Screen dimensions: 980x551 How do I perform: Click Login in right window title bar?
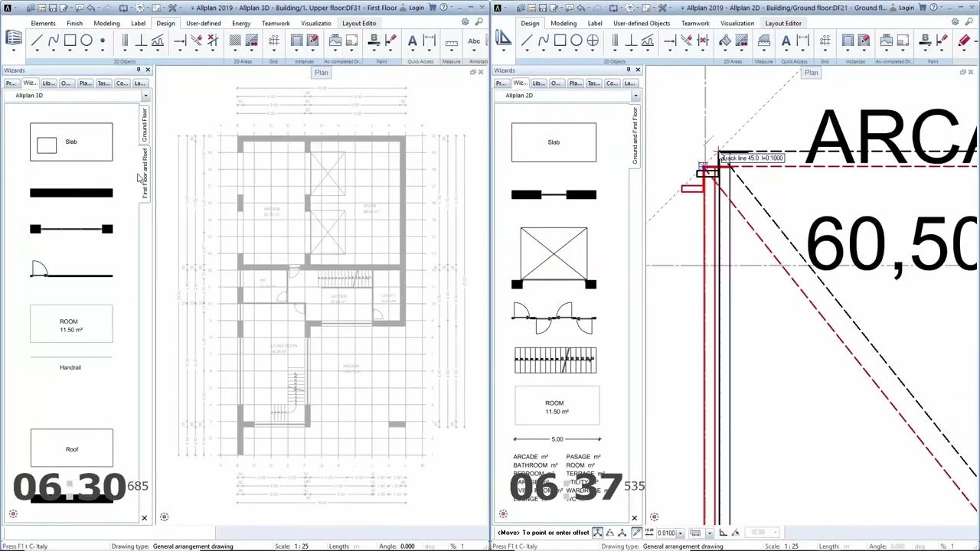[906, 8]
